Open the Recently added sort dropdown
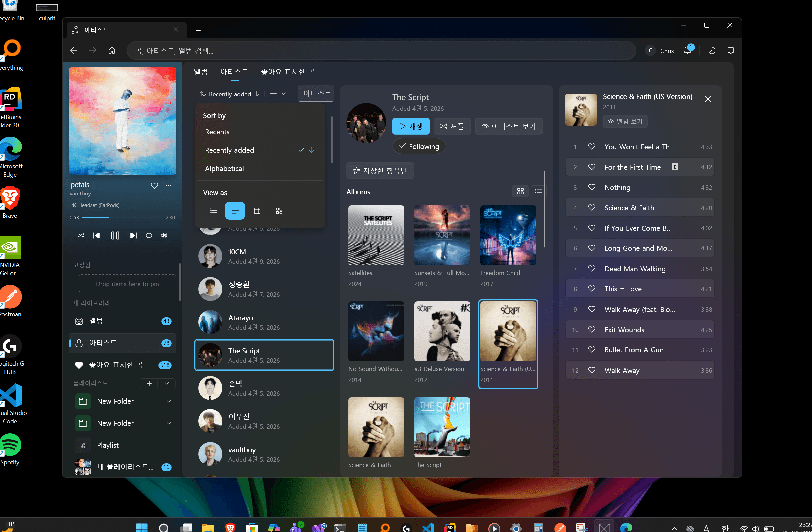Screen dimensions: 812x532 [230, 94]
